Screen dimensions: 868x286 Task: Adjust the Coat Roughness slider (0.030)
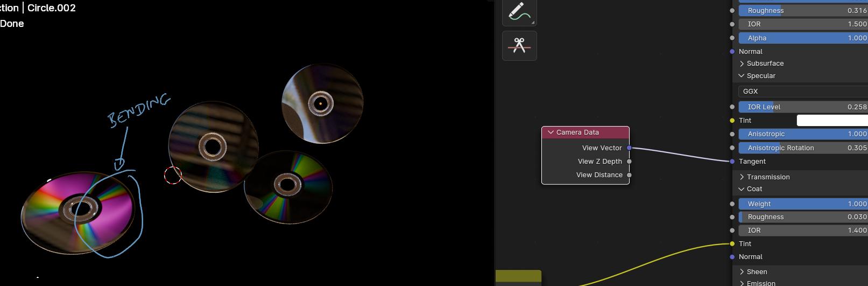click(803, 217)
